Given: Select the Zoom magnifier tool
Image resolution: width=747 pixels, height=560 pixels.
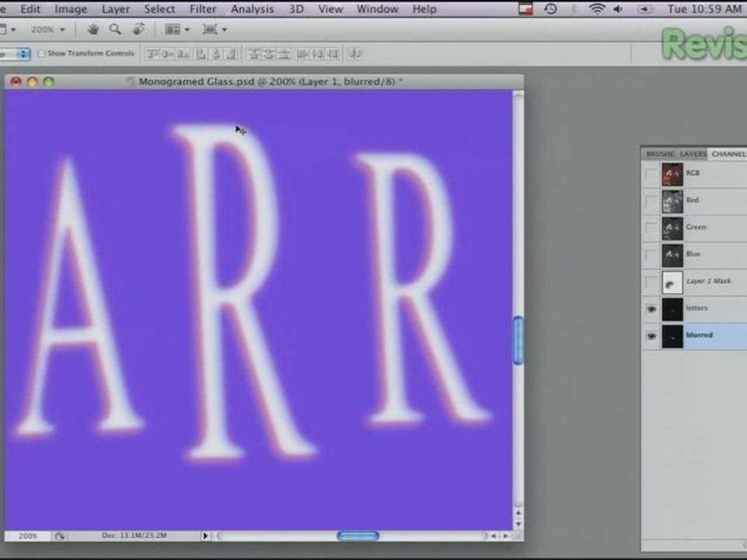Looking at the screenshot, I should pyautogui.click(x=115, y=30).
